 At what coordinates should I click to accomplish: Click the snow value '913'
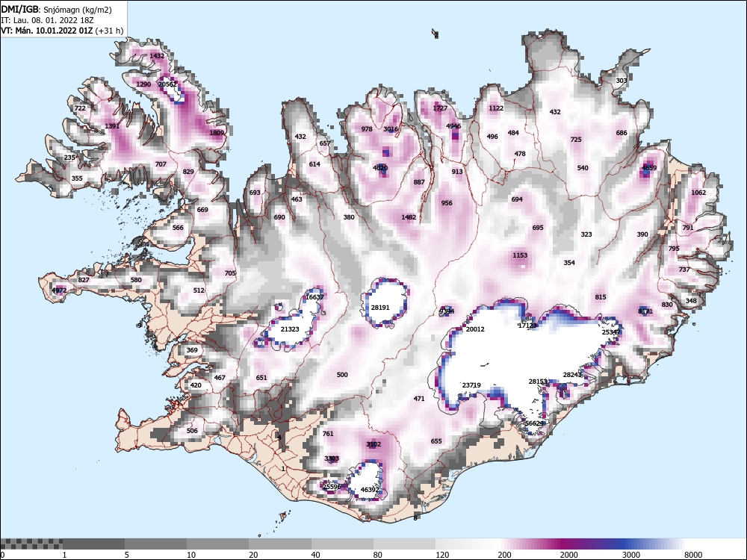(x=457, y=172)
